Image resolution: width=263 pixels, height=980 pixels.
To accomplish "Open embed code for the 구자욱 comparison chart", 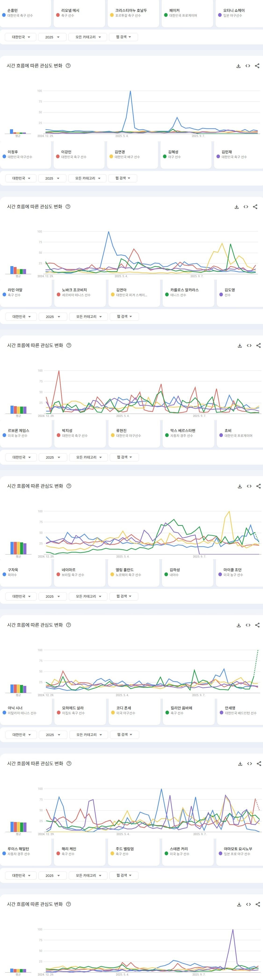I will 248,625.
